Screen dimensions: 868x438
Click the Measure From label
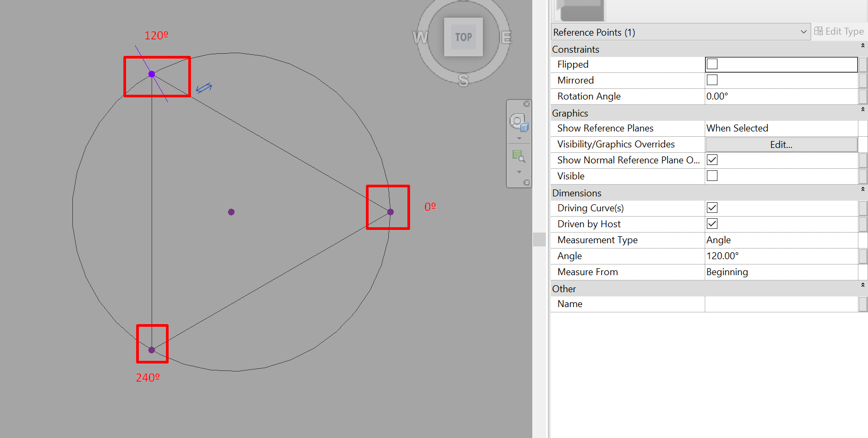588,272
